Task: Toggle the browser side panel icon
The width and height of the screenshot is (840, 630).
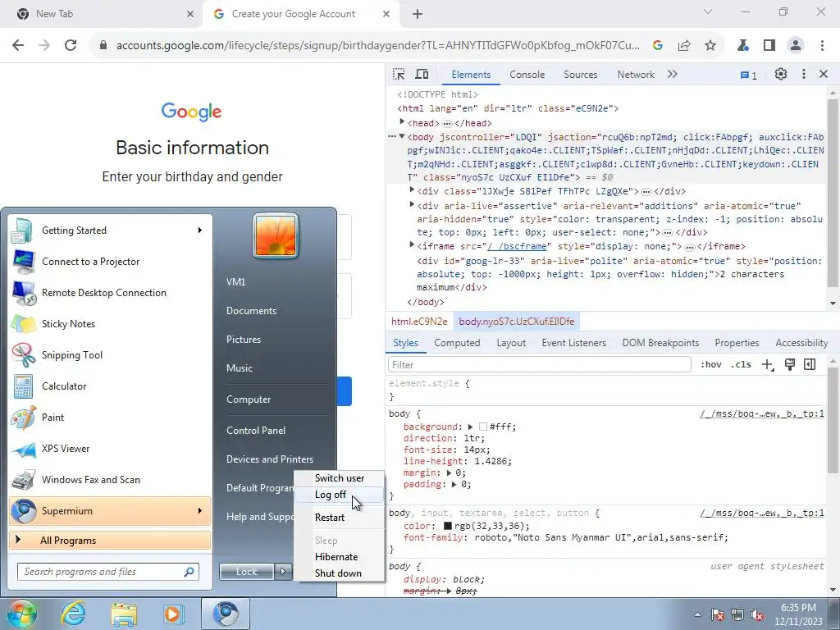Action: pos(769,46)
